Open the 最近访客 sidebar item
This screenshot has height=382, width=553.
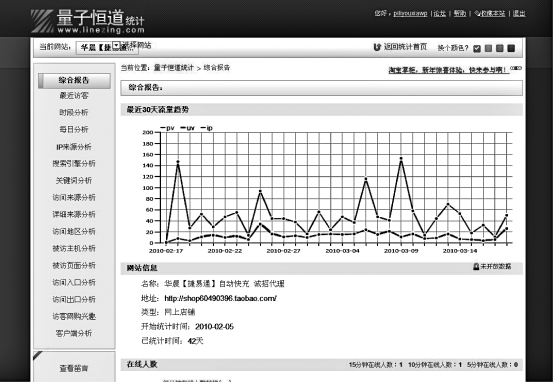(x=74, y=96)
